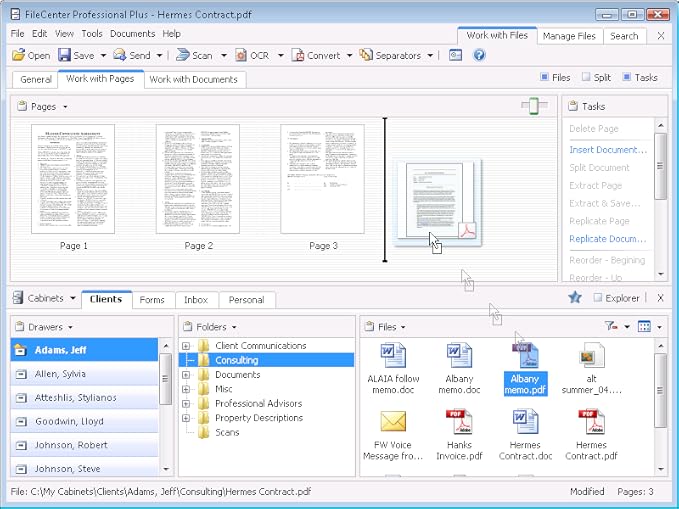
Task: Click the Scan toolbar icon
Action: click(x=182, y=56)
